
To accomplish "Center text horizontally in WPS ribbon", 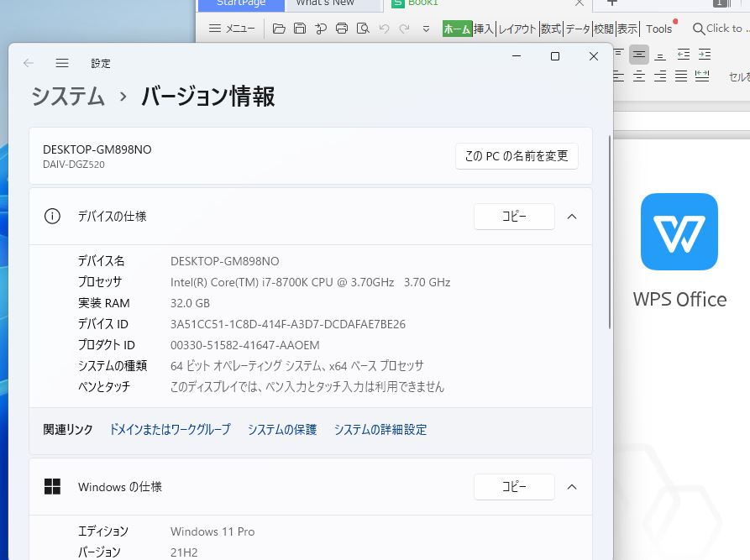I will point(639,76).
